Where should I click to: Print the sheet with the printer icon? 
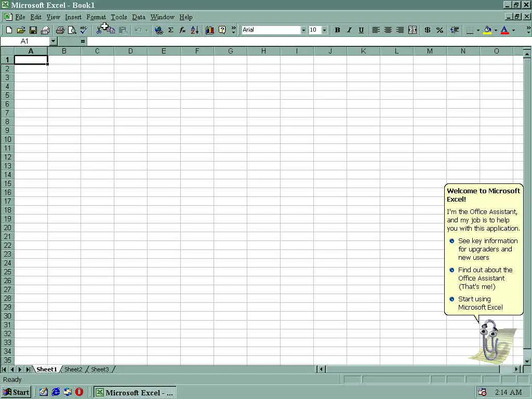tap(60, 30)
